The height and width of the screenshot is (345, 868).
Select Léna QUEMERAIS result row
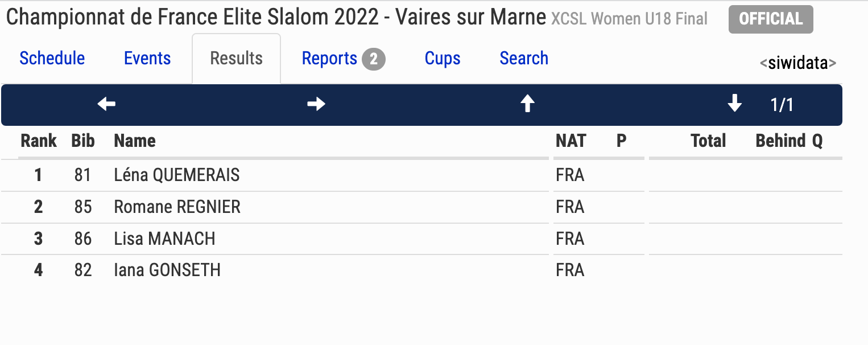click(x=421, y=175)
